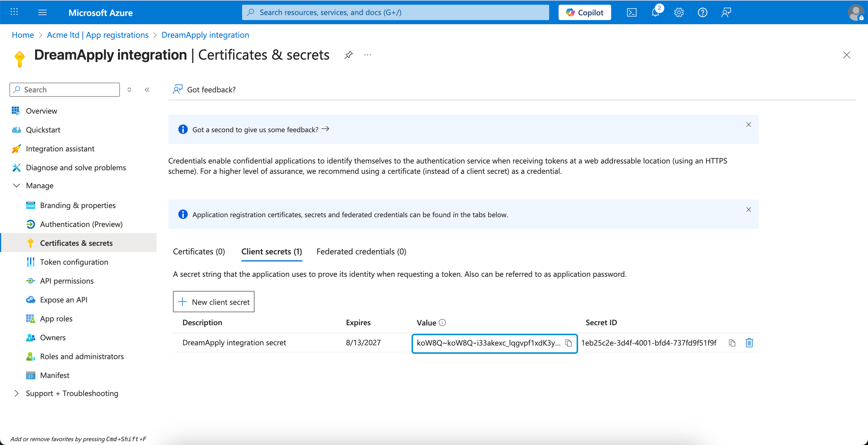Open Quickstart in the sidebar
868x445 pixels.
[43, 130]
